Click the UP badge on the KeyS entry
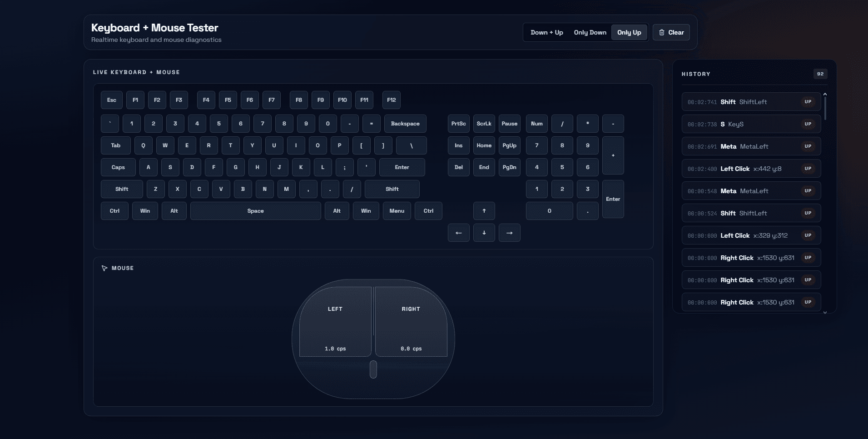Screen dimensions: 868x439 pyautogui.click(x=808, y=124)
